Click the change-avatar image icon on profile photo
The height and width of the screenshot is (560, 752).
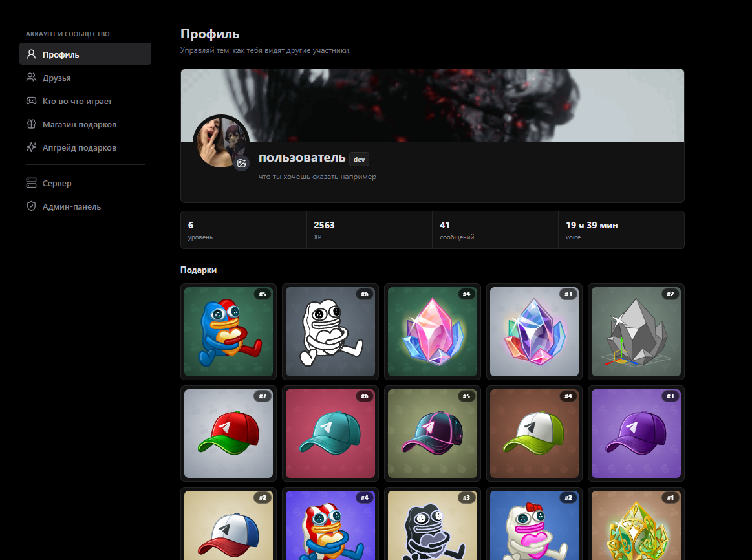(241, 164)
